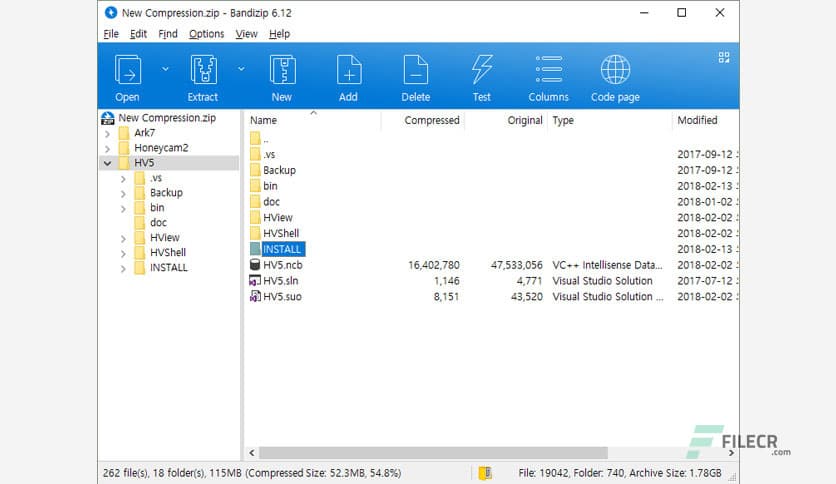The height and width of the screenshot is (484, 836).
Task: Click the 'VC++ Intellisense Data...' type cell
Action: pyautogui.click(x=607, y=265)
